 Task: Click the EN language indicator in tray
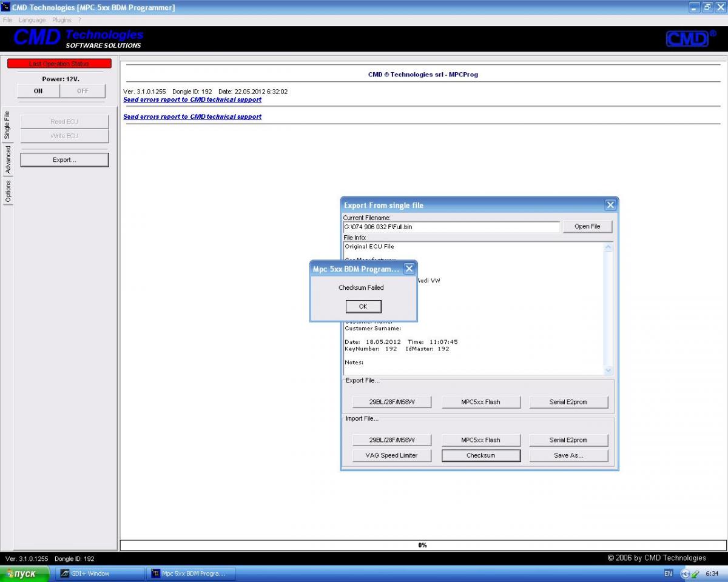(668, 574)
